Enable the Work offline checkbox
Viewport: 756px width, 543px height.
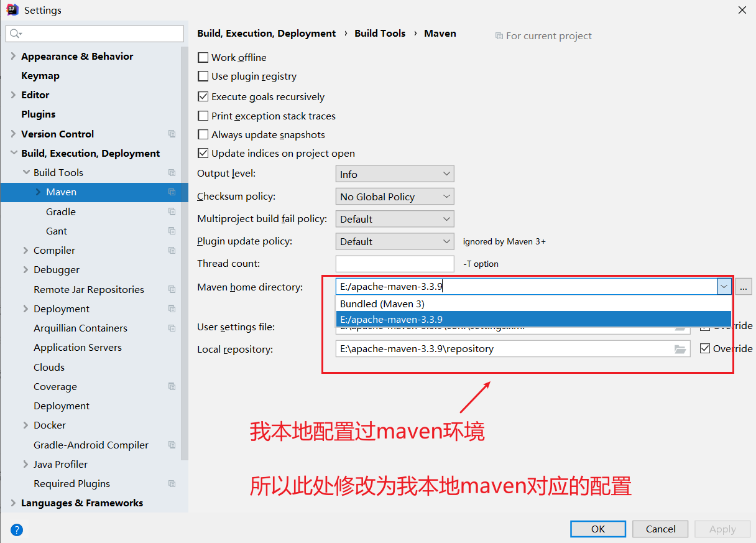(203, 57)
